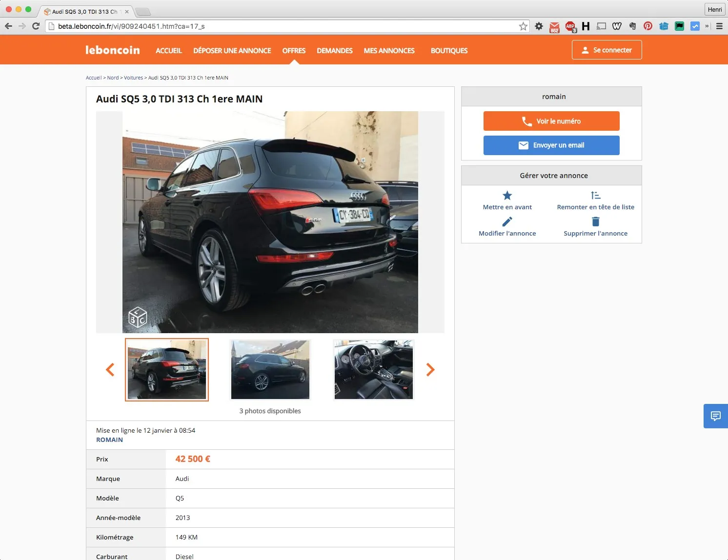Select the interior dashboard thumbnail

click(x=374, y=370)
